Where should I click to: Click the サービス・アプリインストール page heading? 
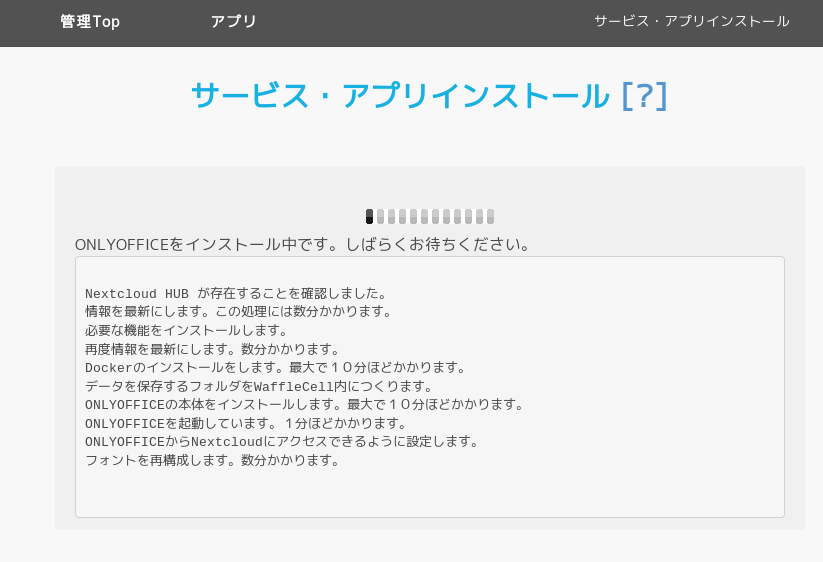pos(400,96)
